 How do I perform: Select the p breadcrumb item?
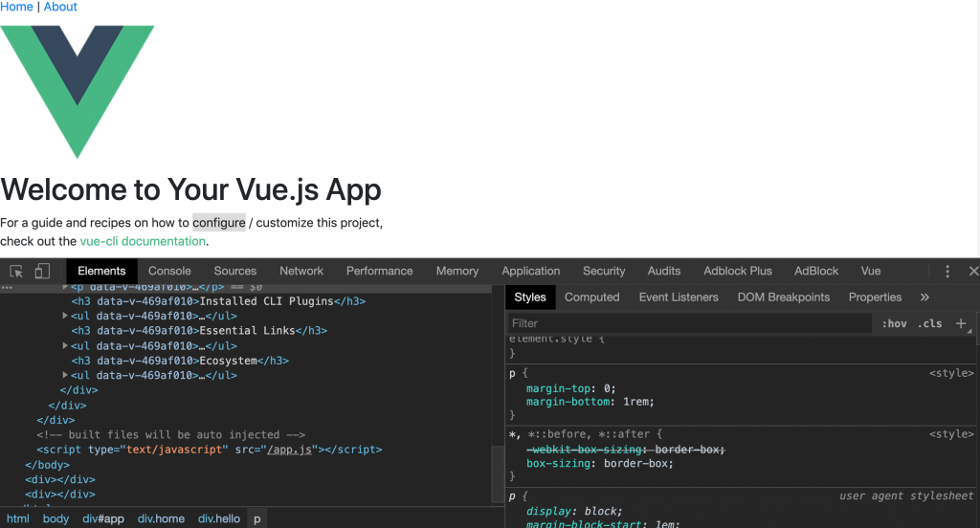tap(256, 518)
